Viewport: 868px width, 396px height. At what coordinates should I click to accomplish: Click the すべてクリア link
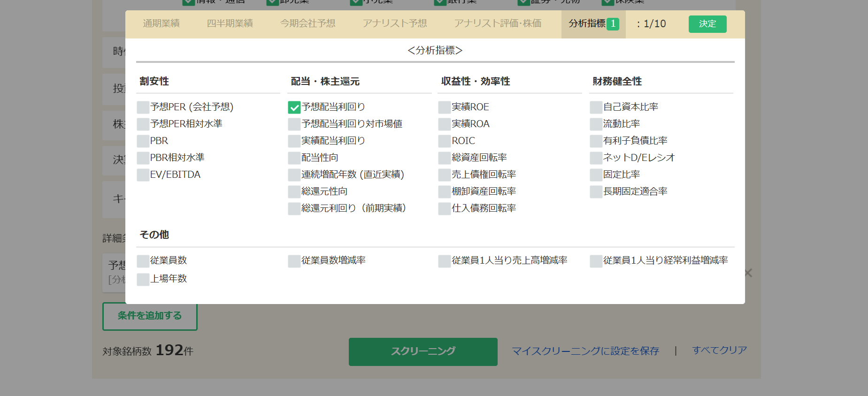click(x=719, y=350)
